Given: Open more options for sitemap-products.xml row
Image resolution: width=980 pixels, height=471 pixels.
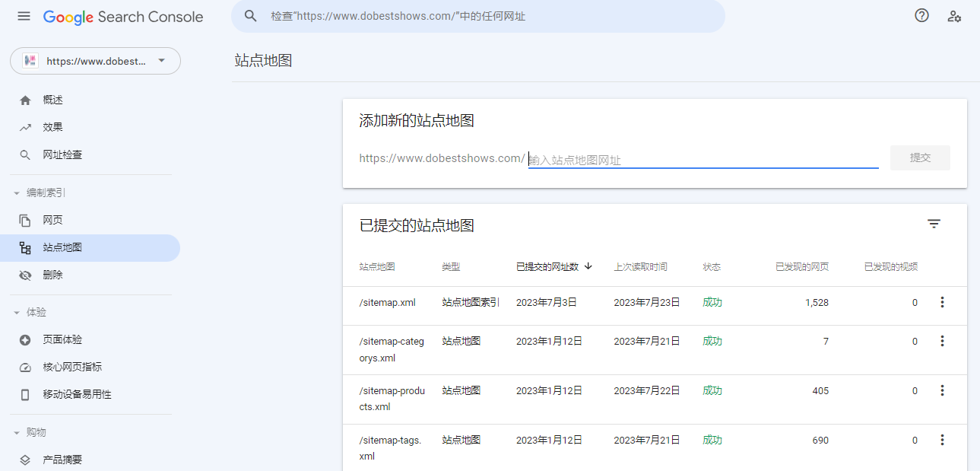Looking at the screenshot, I should point(942,390).
